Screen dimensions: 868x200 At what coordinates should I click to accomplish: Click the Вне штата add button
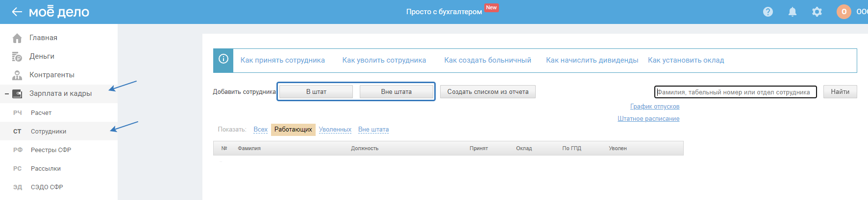tap(397, 92)
